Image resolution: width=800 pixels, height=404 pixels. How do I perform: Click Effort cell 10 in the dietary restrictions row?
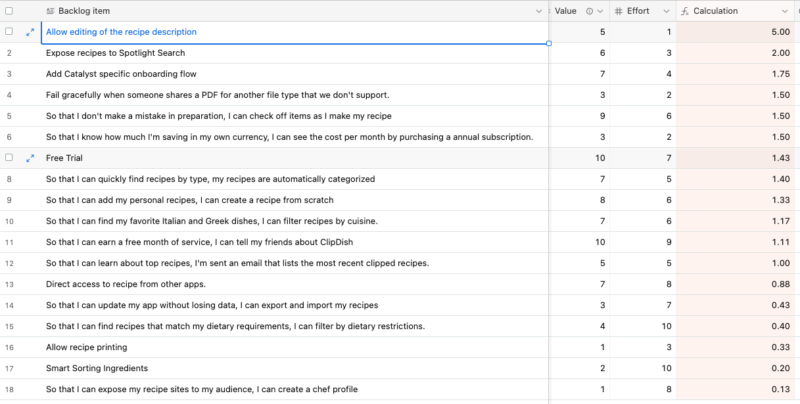pyautogui.click(x=643, y=326)
